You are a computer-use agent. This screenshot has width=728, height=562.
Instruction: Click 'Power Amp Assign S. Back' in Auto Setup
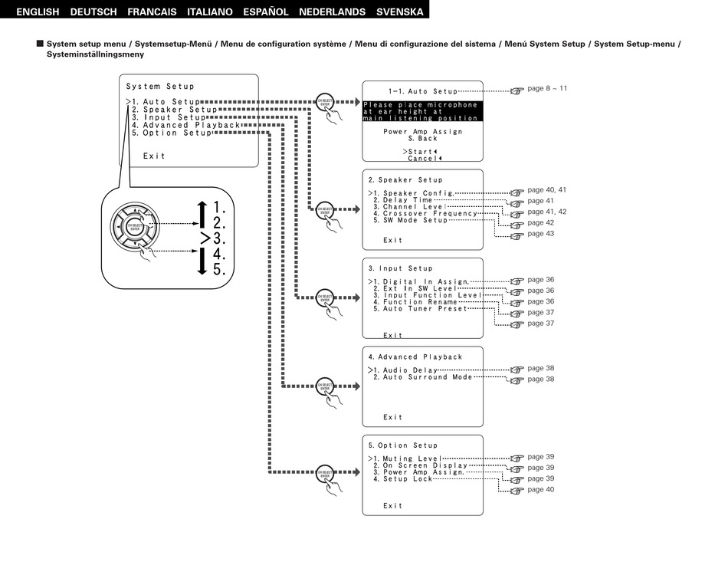point(422,135)
